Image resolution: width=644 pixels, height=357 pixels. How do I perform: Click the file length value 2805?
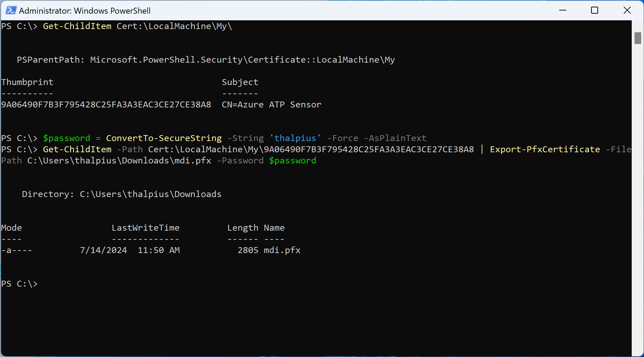click(x=248, y=250)
